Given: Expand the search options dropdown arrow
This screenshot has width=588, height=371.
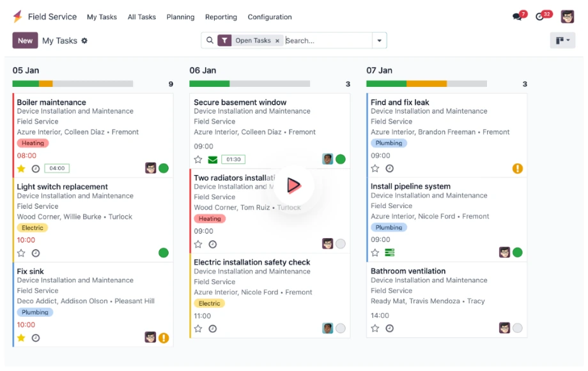Looking at the screenshot, I should click(380, 41).
